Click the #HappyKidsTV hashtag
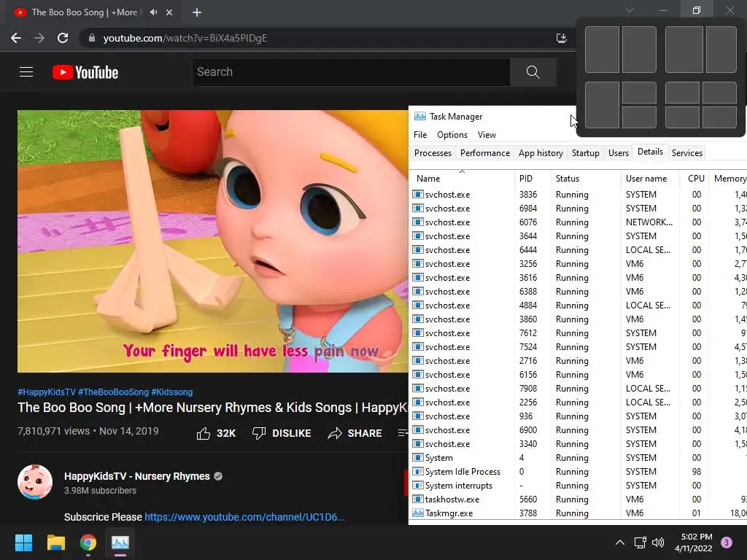The width and height of the screenshot is (747, 560). pyautogui.click(x=47, y=392)
